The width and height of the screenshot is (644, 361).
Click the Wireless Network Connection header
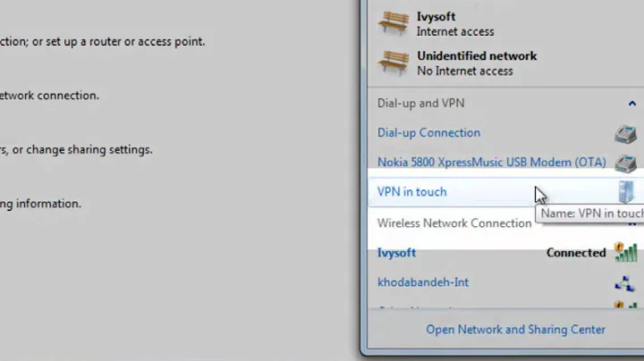pos(454,223)
